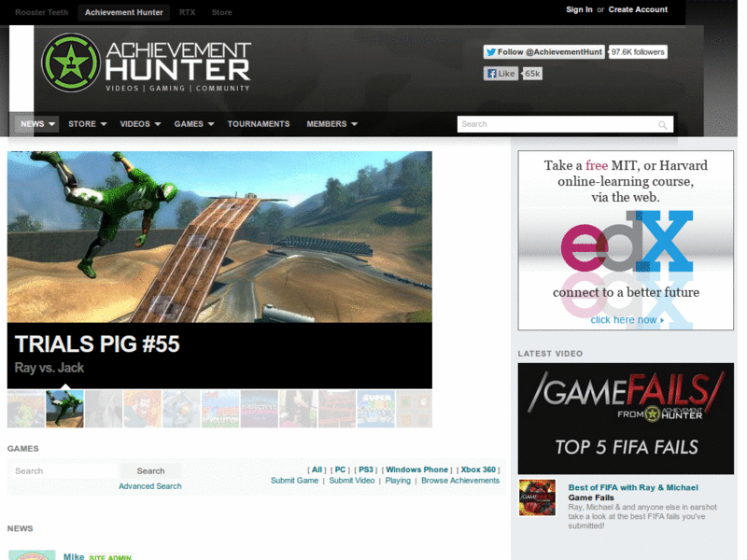Select the first carousel thumbnail
The width and height of the screenshot is (747, 560).
click(26, 409)
